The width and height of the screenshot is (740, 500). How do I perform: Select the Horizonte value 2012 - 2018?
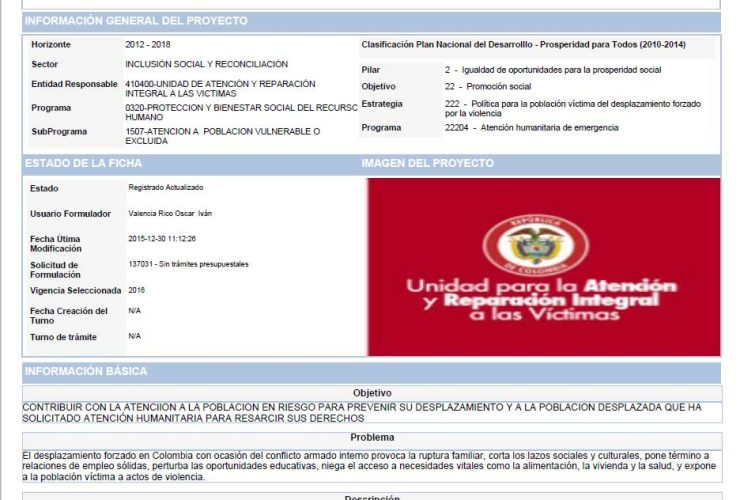(148, 44)
